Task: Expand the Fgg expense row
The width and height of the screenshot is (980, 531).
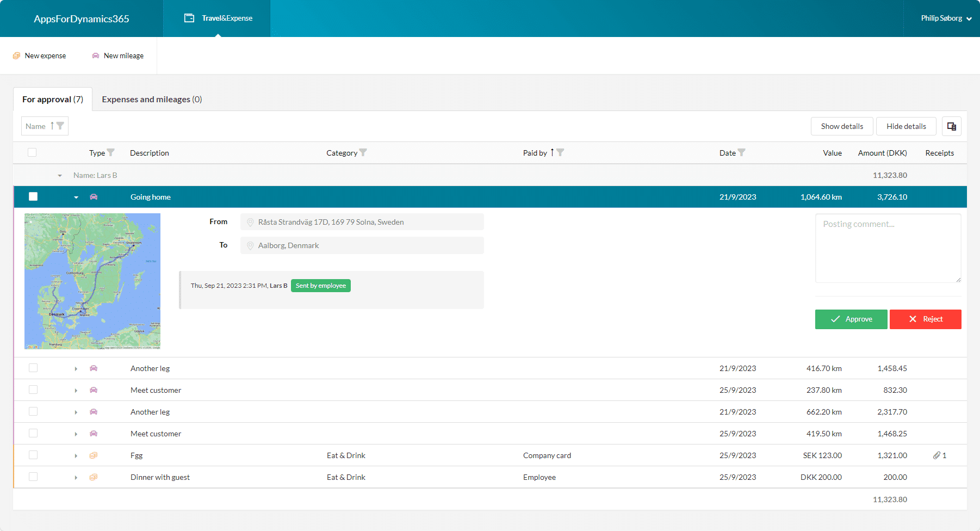Action: pyautogui.click(x=76, y=456)
